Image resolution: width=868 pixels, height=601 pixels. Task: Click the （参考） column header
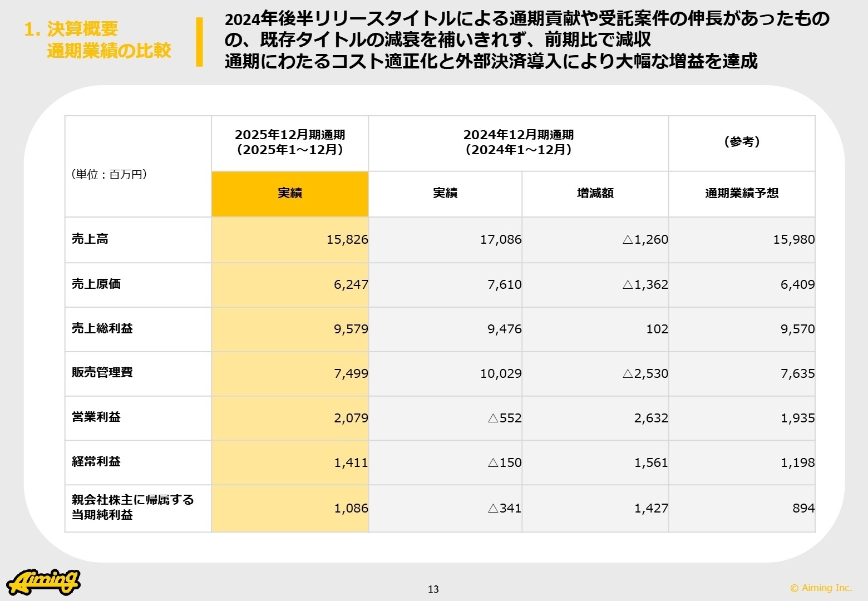coord(742,142)
